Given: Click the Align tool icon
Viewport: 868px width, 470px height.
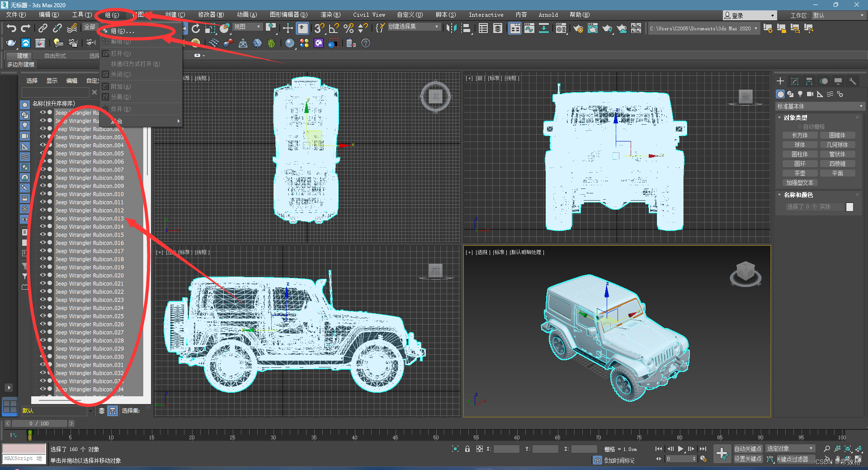Looking at the screenshot, I should 466,28.
